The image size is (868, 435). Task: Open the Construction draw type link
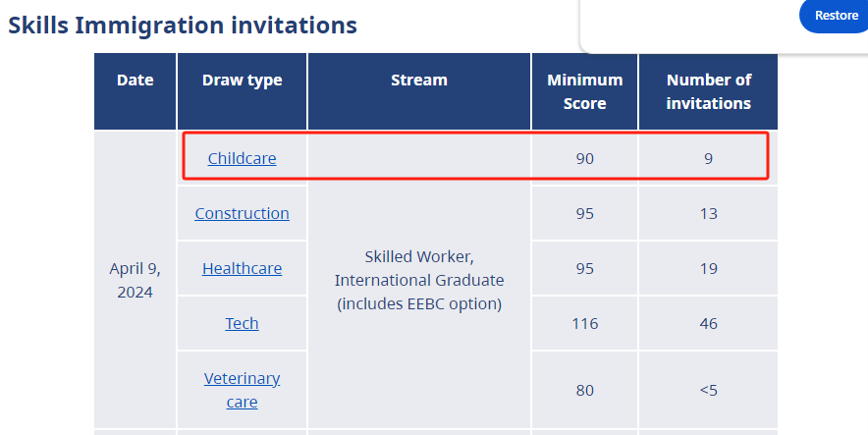pyautogui.click(x=242, y=213)
